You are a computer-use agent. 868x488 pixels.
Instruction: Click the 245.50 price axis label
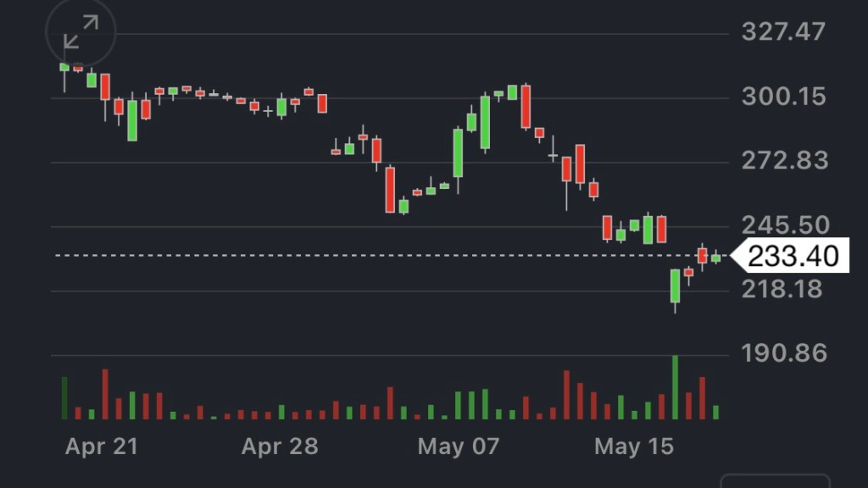coord(783,225)
